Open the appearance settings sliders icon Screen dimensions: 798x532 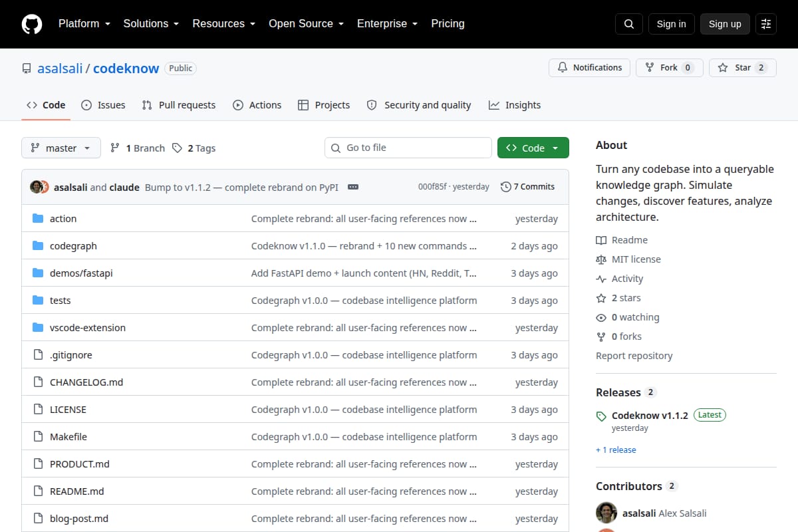(766, 24)
